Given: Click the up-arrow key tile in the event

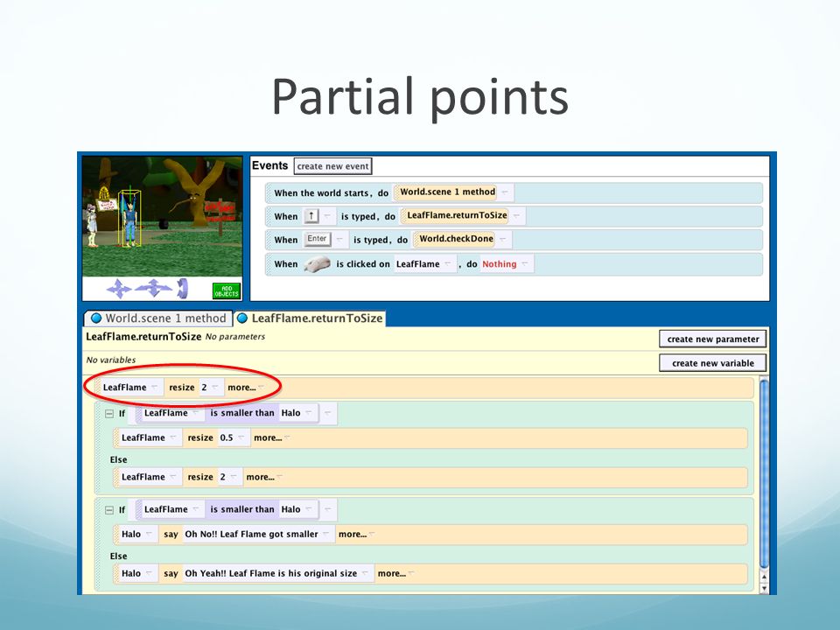Looking at the screenshot, I should (311, 216).
